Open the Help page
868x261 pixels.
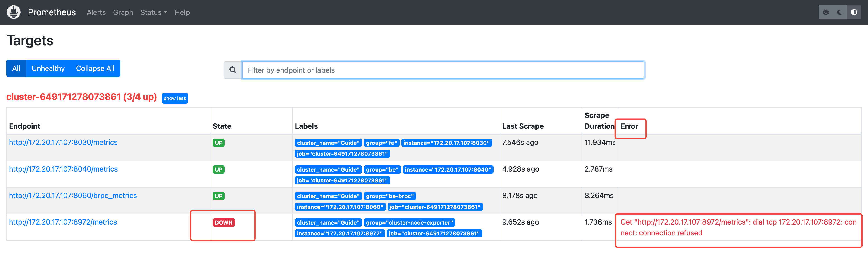click(182, 12)
